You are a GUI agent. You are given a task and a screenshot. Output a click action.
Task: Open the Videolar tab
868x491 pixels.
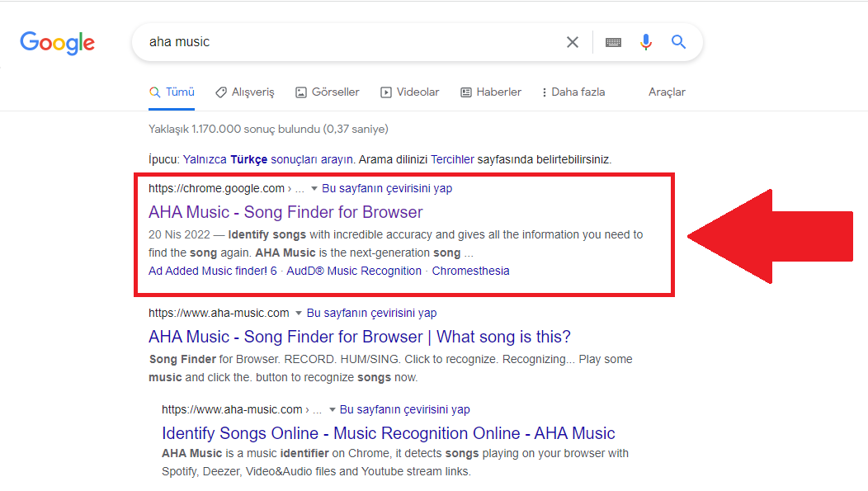coord(410,92)
